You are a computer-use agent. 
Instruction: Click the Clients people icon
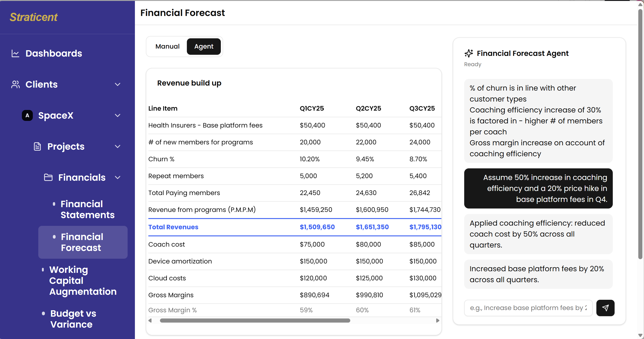(x=15, y=84)
